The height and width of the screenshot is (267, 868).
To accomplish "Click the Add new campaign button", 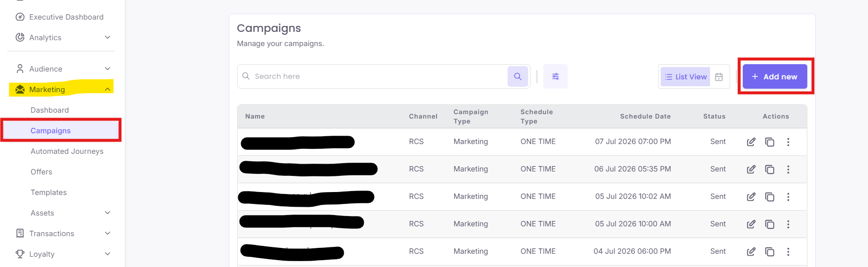I will [x=775, y=77].
